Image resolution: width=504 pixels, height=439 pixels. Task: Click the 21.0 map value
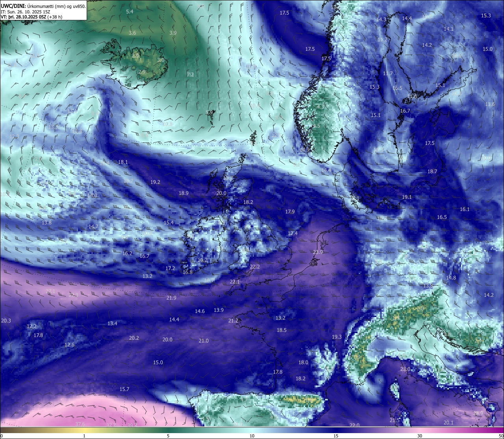point(204,341)
